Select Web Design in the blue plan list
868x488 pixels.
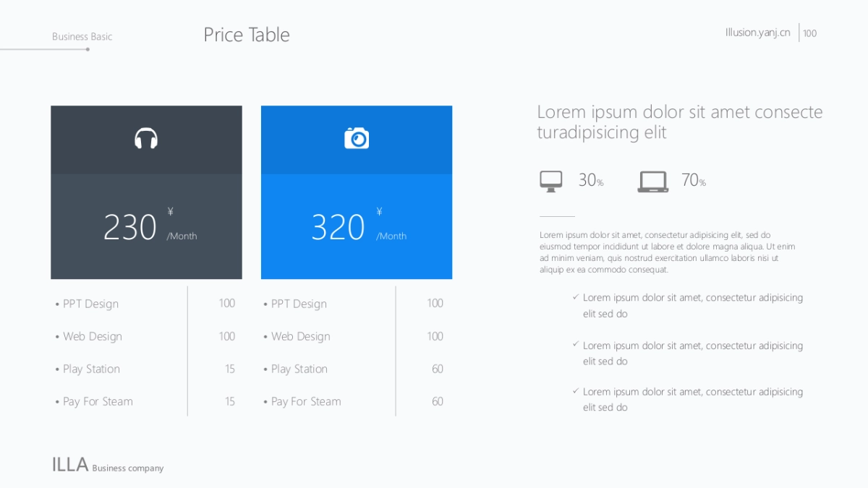[300, 336]
